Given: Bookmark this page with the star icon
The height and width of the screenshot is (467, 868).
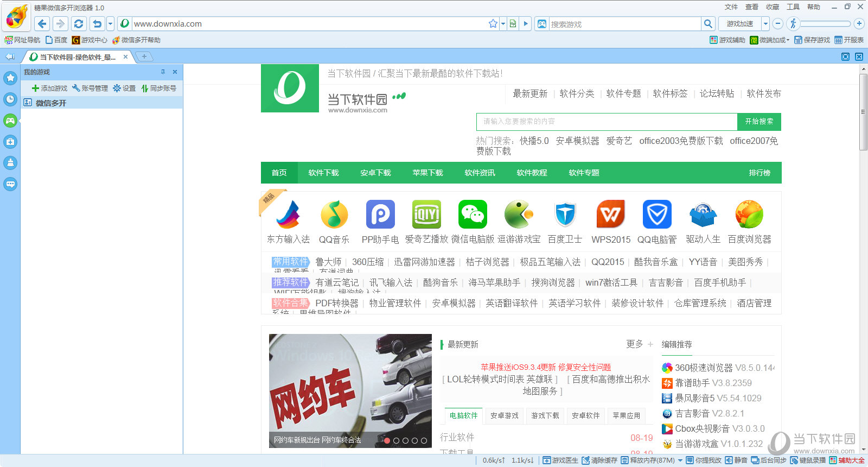Looking at the screenshot, I should tap(493, 23).
